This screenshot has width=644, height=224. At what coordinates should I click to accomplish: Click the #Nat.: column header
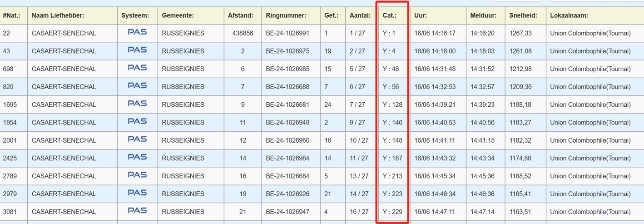coord(12,15)
